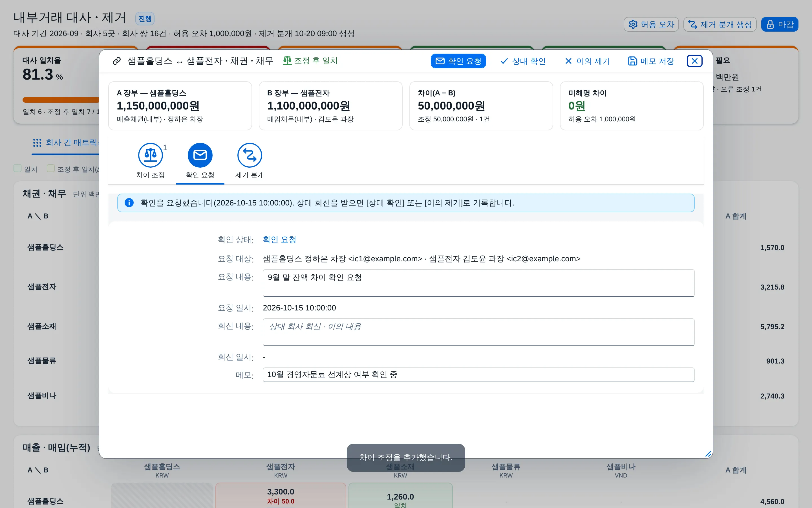The image size is (812, 508).
Task: Open the 차이 조정 scales icon tab
Action: pyautogui.click(x=150, y=161)
